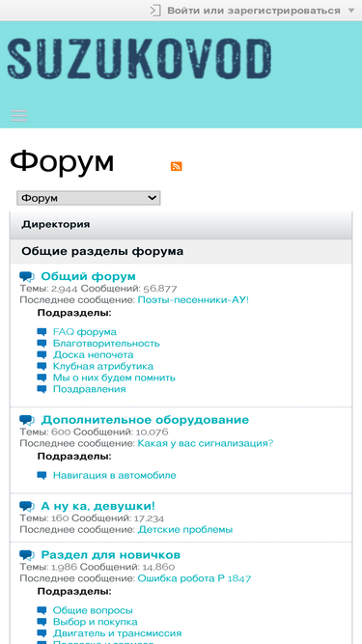362x644 pixels.
Task: Click the SUZUKOVOD logo
Action: [139, 58]
